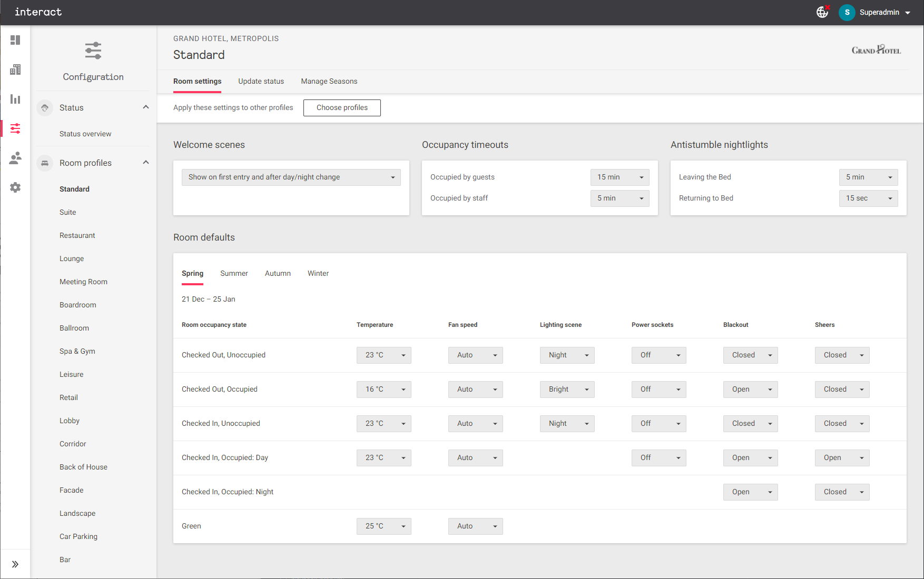Open the bar chart analytics icon
The width and height of the screenshot is (924, 579).
(15, 99)
